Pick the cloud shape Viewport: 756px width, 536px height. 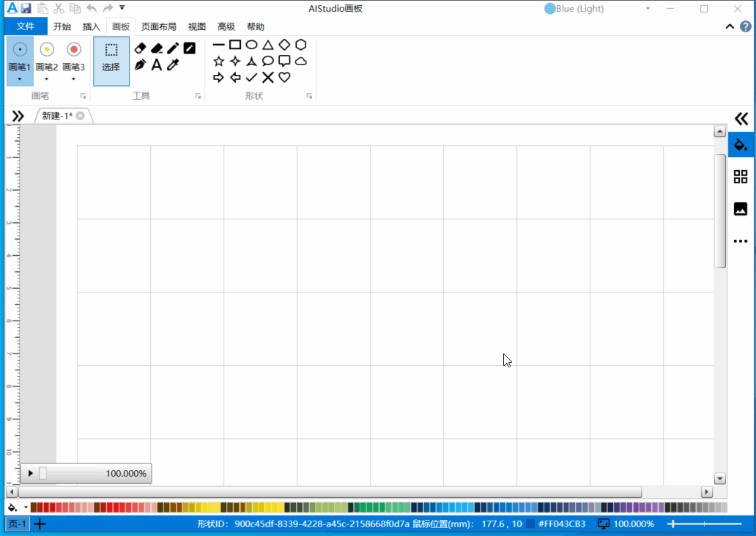tap(300, 61)
